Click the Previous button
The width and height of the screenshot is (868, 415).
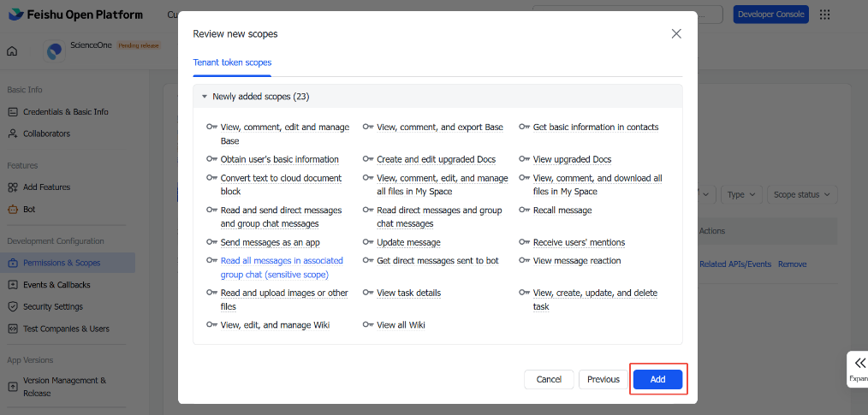pos(603,380)
